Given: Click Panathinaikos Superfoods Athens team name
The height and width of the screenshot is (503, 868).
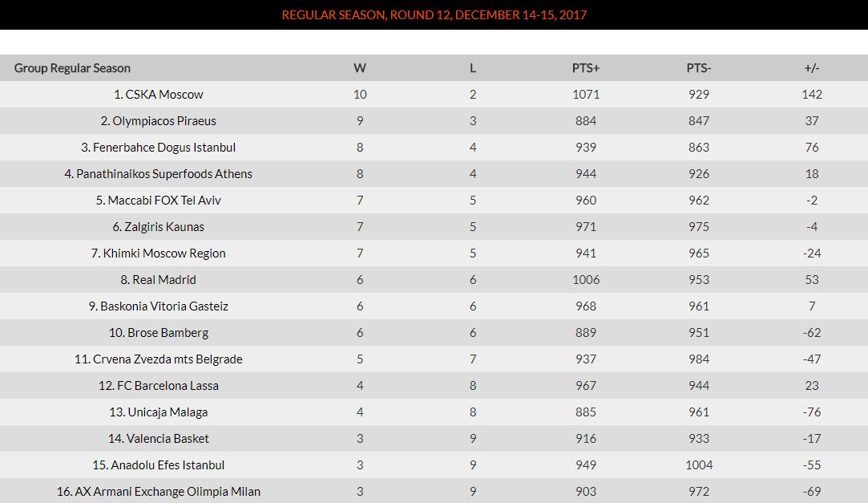Looking at the screenshot, I should tap(159, 174).
